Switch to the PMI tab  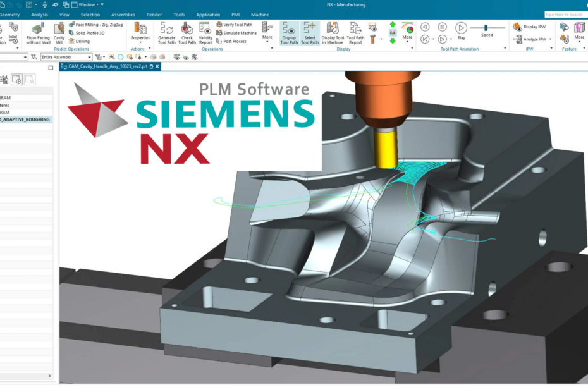[235, 15]
